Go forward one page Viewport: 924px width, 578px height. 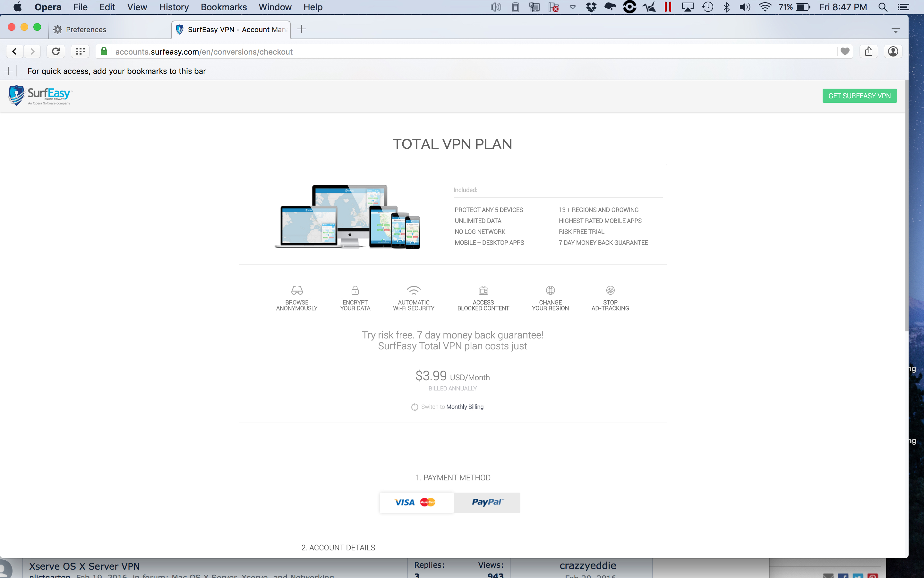coord(32,51)
